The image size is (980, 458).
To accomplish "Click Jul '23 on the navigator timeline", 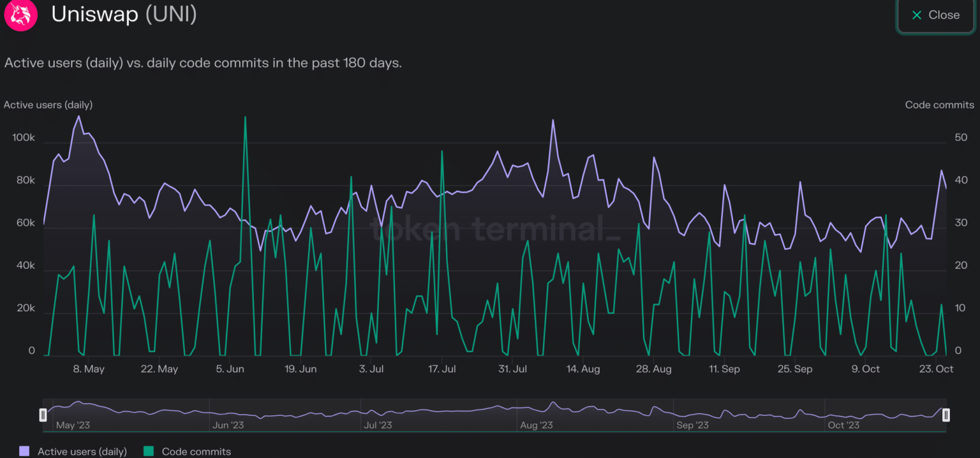I will coord(378,425).
